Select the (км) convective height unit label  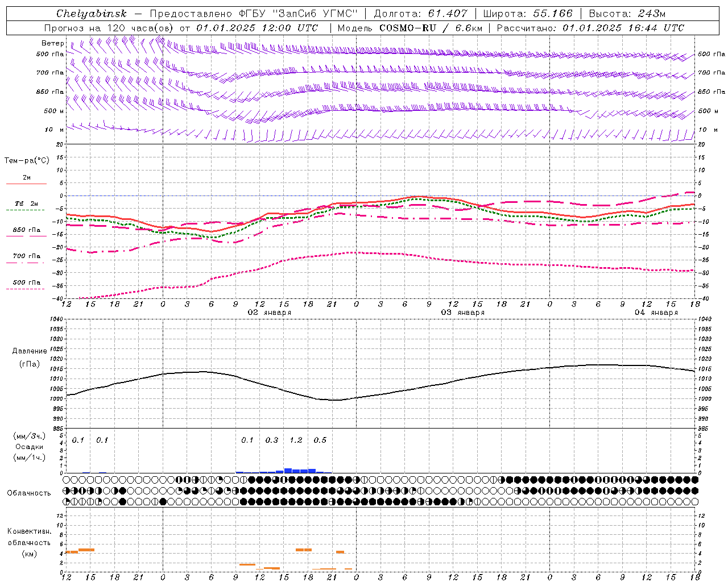click(x=30, y=553)
